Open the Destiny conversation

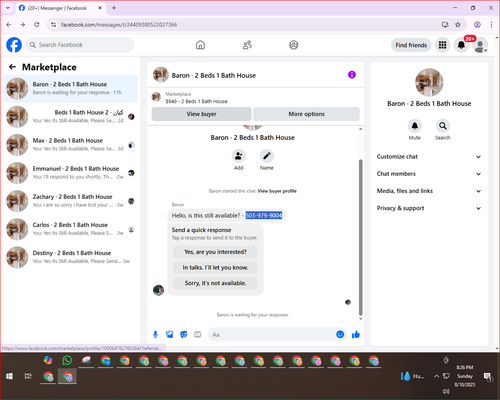click(70, 257)
